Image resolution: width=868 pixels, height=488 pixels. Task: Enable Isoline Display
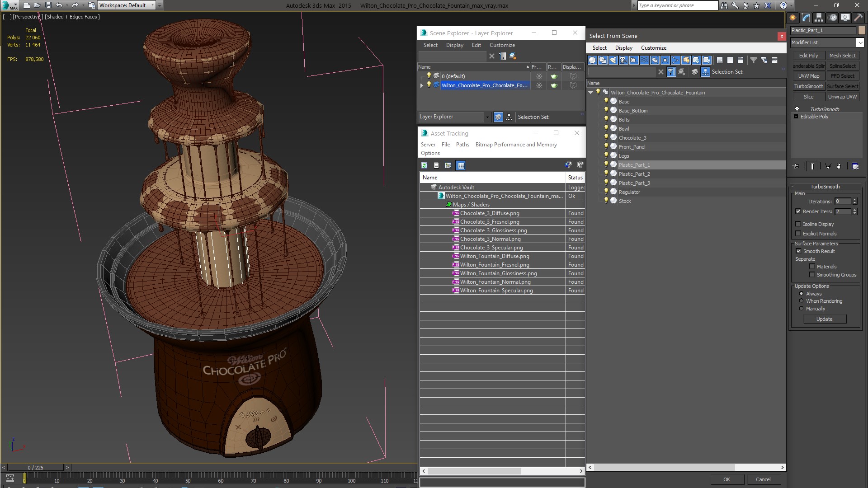click(x=798, y=224)
